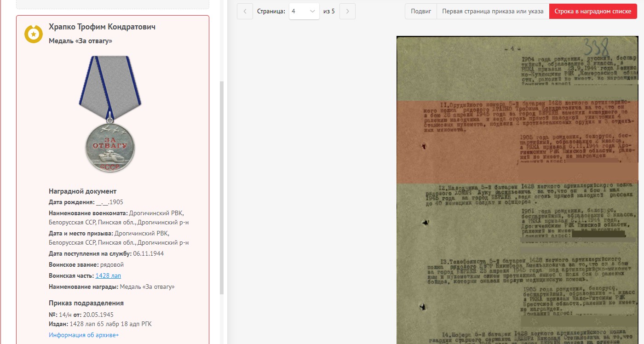Click the «Страница:» label beside page selector
This screenshot has width=644, height=344.
(271, 11)
